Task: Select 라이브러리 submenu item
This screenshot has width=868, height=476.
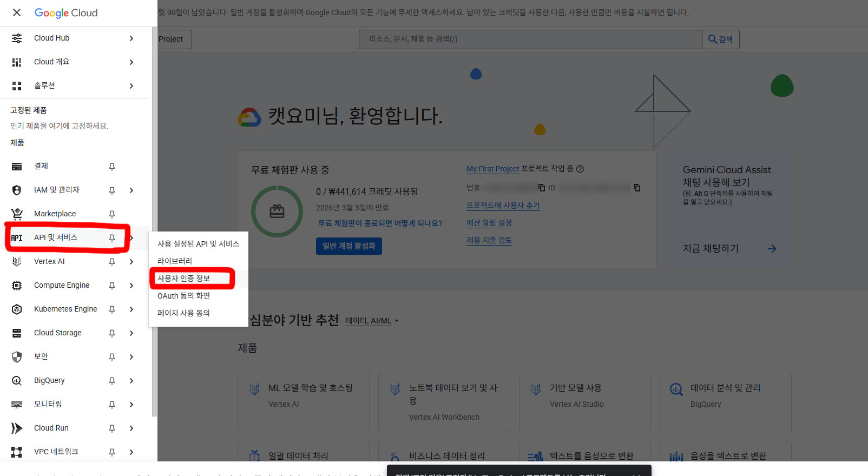Action: (198, 261)
